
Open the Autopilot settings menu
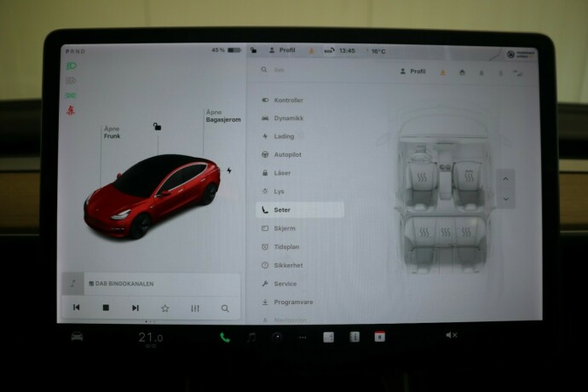pyautogui.click(x=287, y=154)
